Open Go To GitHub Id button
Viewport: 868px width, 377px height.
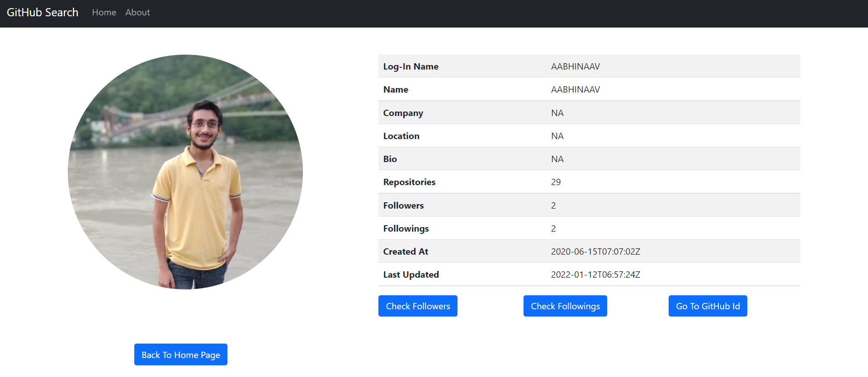[708, 306]
